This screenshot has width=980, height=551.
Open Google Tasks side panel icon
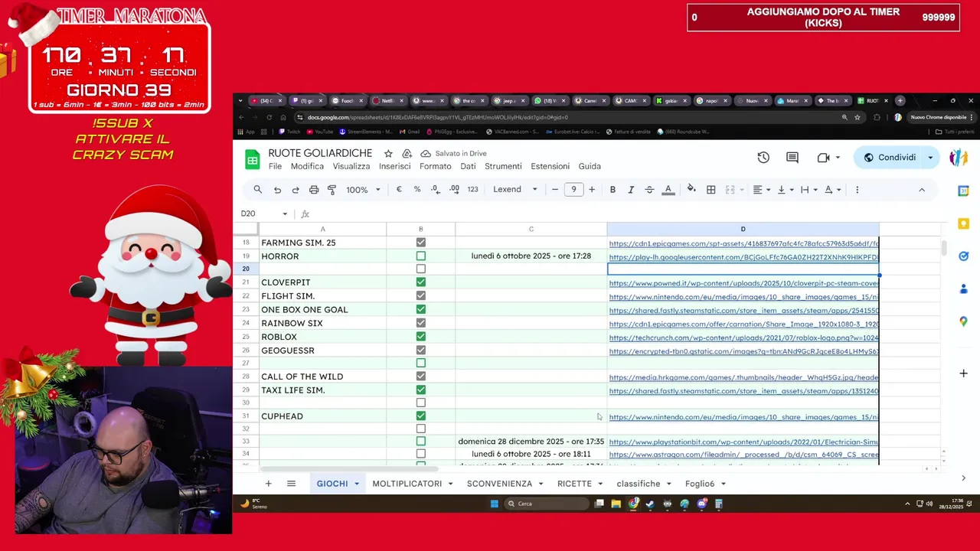[963, 256]
